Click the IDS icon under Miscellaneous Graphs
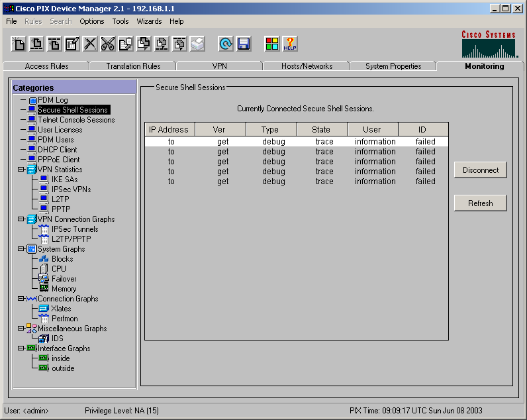 (44, 339)
